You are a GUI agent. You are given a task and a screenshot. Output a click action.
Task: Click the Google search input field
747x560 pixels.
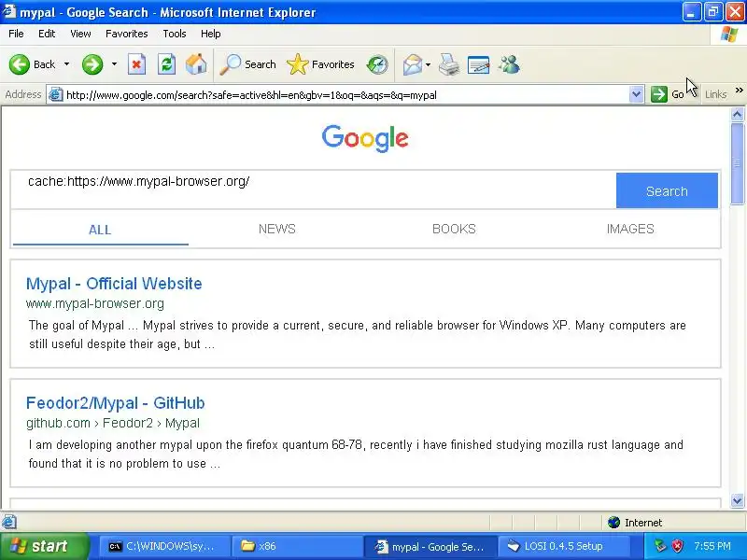tap(314, 189)
